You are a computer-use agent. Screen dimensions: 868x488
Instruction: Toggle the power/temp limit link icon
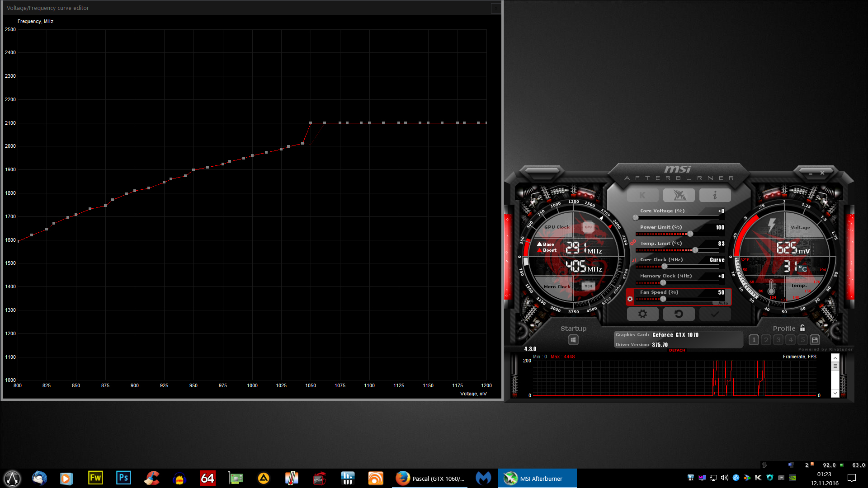[633, 242]
